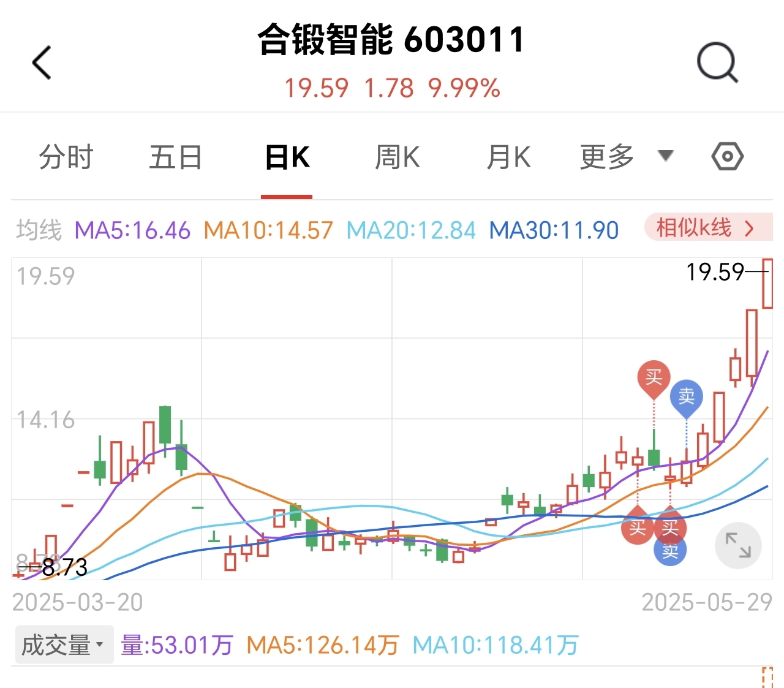
Task: Tap price line 19.59 1.78 9.99%
Action: pyautogui.click(x=392, y=88)
